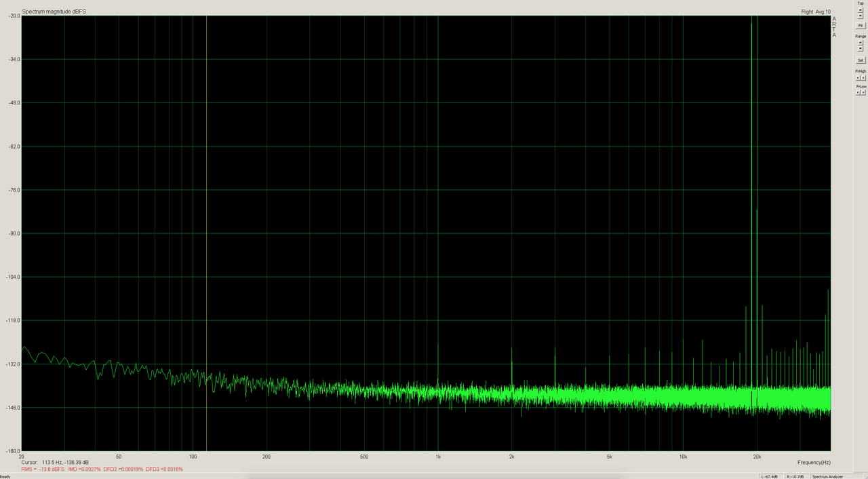Click the 'DFD2 =0.00019%' readout

pos(123,470)
